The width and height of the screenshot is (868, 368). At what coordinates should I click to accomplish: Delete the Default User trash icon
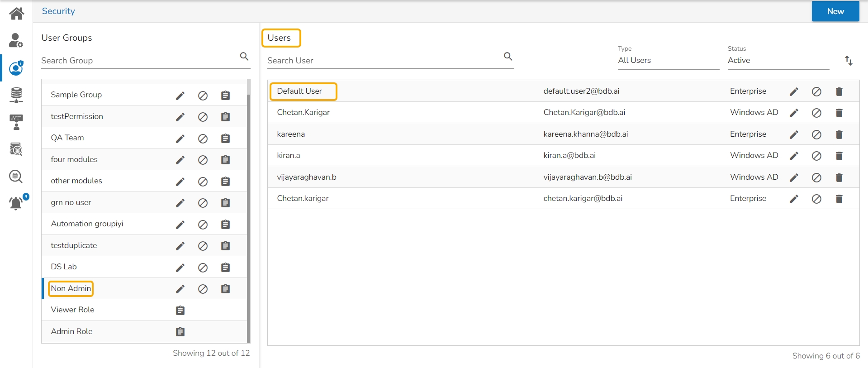click(839, 91)
